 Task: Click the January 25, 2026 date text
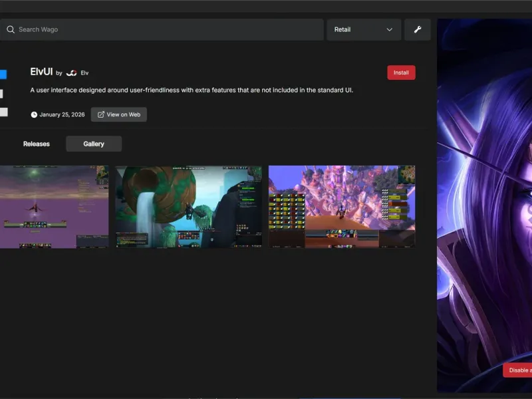coord(62,114)
